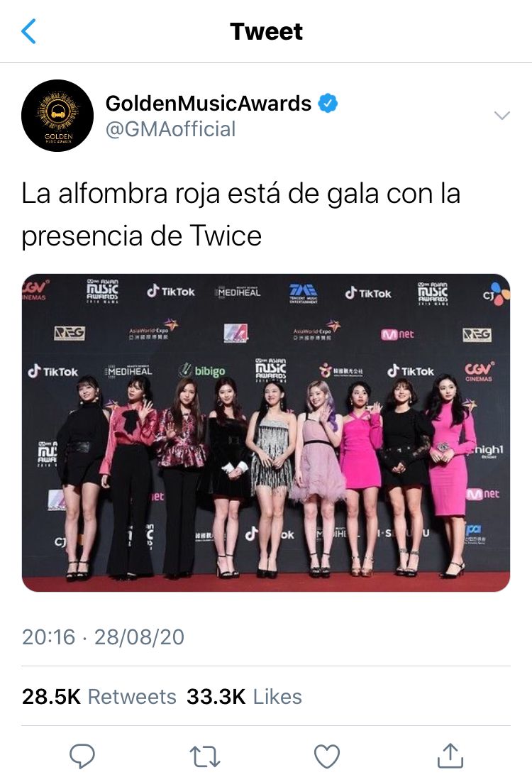Image resolution: width=532 pixels, height=782 pixels.
Task: Tap the 20:16 timestamp
Action: (48, 637)
